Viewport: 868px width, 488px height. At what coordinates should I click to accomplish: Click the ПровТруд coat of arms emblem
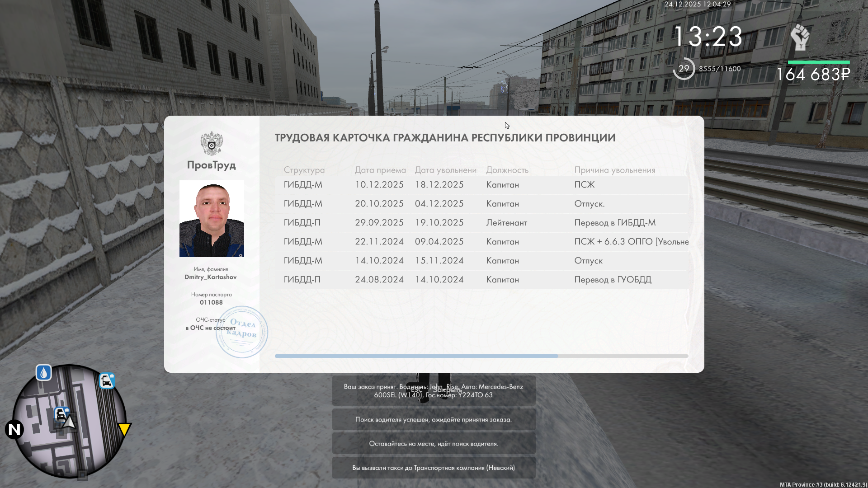tap(212, 144)
